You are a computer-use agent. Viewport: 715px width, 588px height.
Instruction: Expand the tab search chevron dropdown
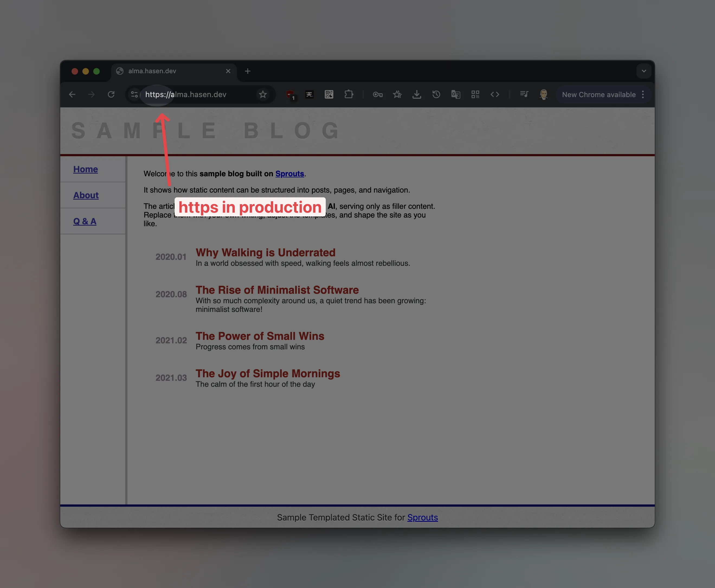(x=643, y=71)
